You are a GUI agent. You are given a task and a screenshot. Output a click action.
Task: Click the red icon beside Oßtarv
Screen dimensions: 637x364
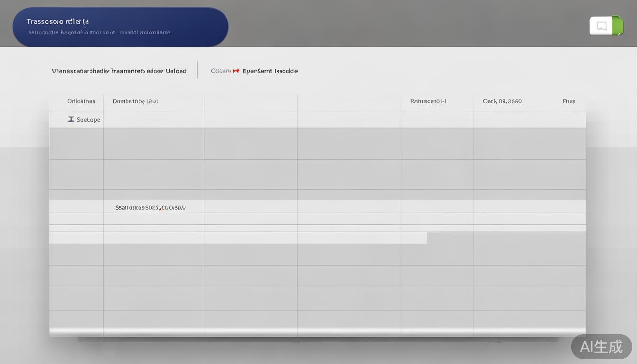pos(236,71)
